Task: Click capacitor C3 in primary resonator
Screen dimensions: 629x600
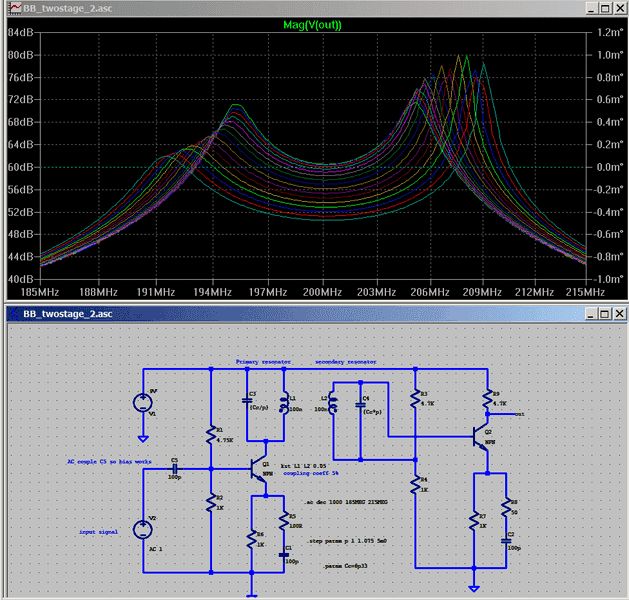Action: point(248,401)
